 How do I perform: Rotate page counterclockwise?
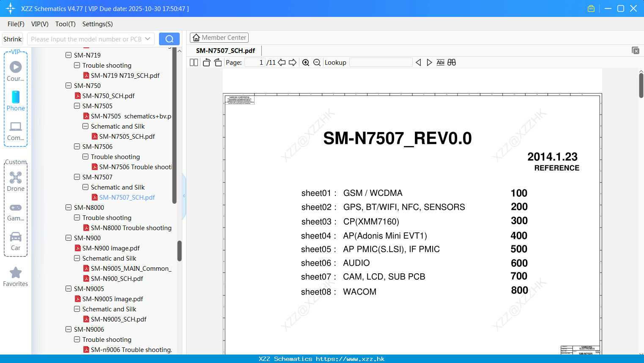[206, 62]
